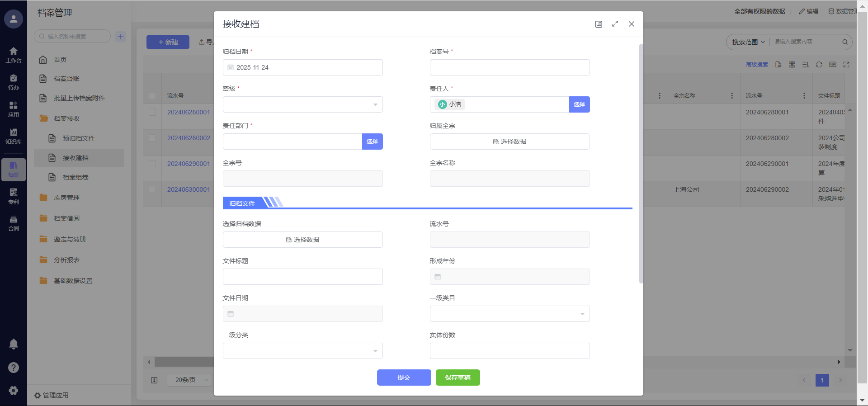Expand the 一级类目 dropdown

[509, 314]
